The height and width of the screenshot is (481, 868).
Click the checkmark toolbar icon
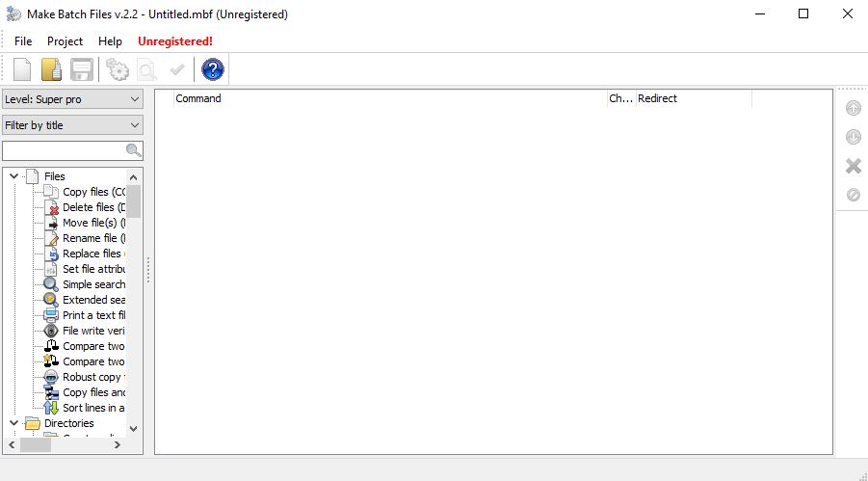pos(177,69)
